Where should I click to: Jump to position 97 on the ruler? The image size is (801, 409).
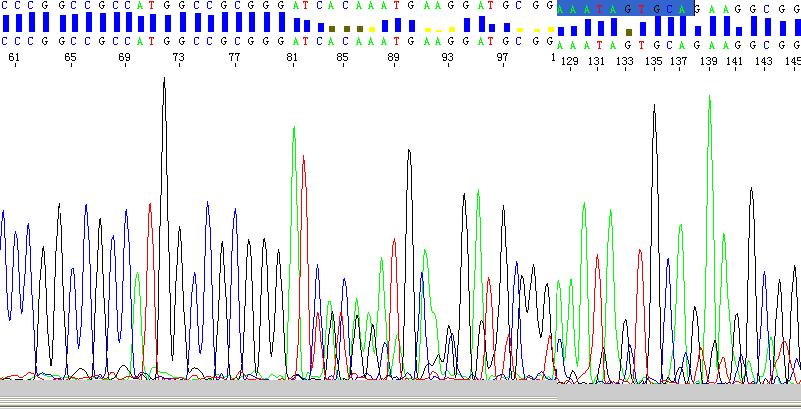pos(503,59)
